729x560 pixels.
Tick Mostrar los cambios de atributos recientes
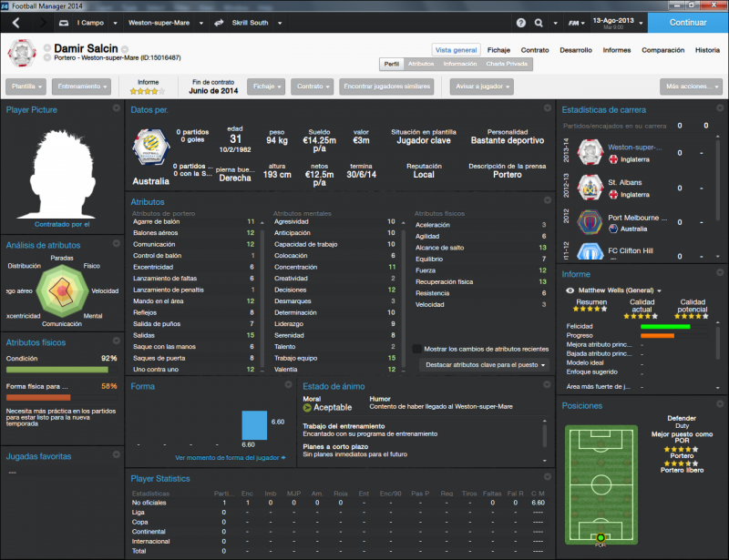click(417, 349)
